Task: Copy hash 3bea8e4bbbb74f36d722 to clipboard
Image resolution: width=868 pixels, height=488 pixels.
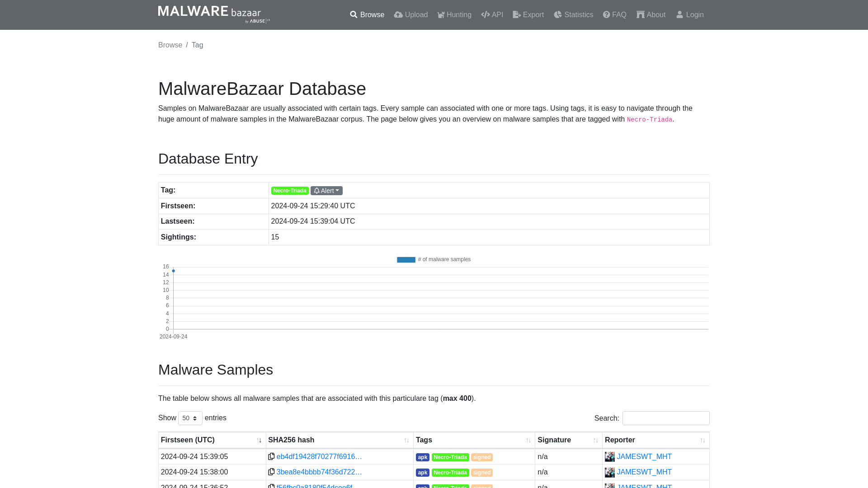Action: 271,472
